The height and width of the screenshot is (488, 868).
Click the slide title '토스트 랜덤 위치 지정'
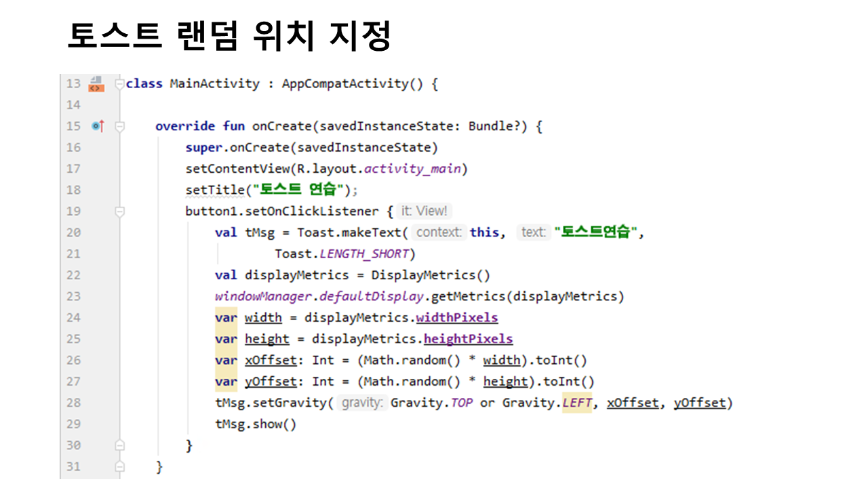(229, 37)
